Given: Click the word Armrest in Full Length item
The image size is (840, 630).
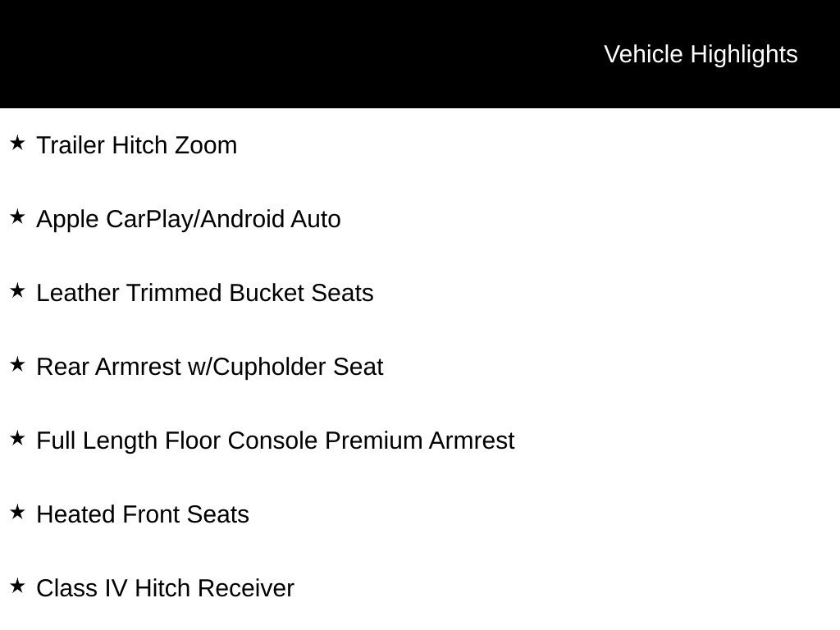Looking at the screenshot, I should (x=472, y=441).
